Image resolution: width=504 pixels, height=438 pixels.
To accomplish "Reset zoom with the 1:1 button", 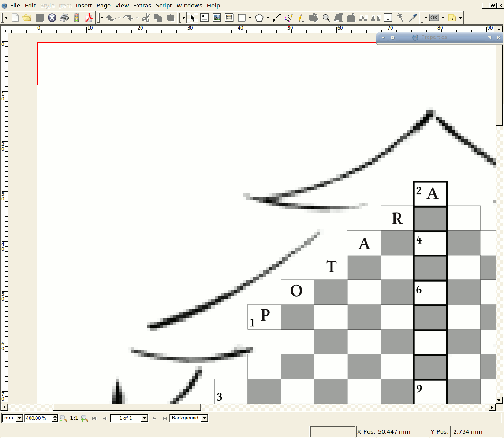I will 74,418.
